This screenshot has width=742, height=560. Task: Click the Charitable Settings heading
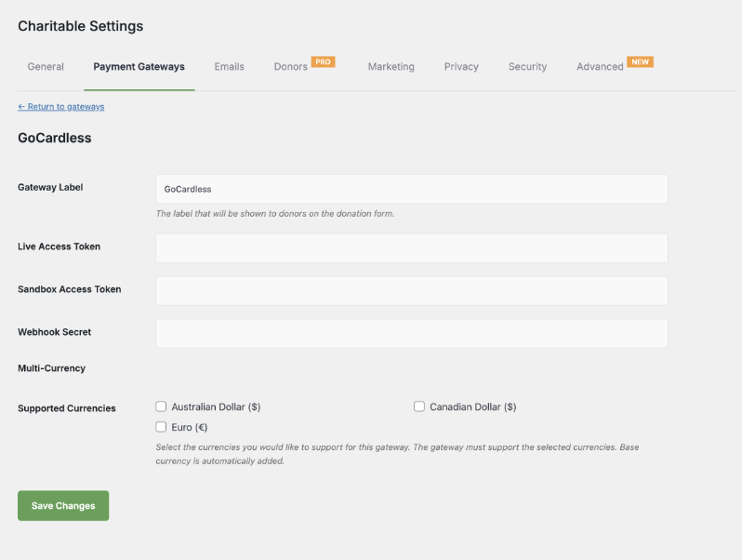point(81,26)
